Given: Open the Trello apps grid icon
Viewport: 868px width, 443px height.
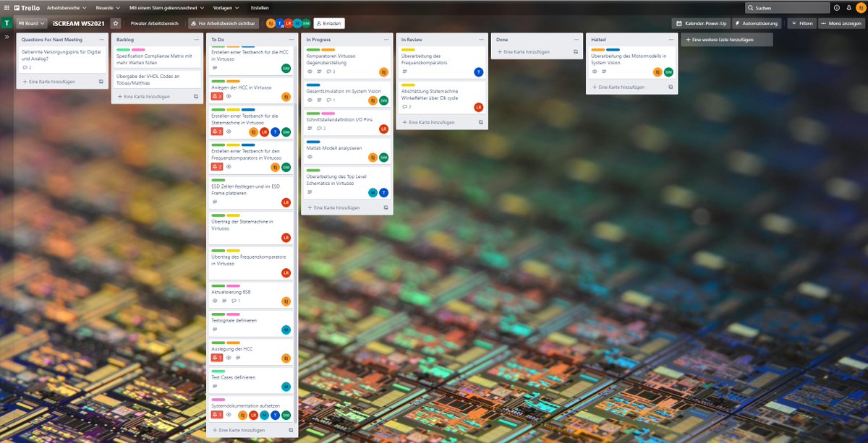Looking at the screenshot, I should coord(6,7).
